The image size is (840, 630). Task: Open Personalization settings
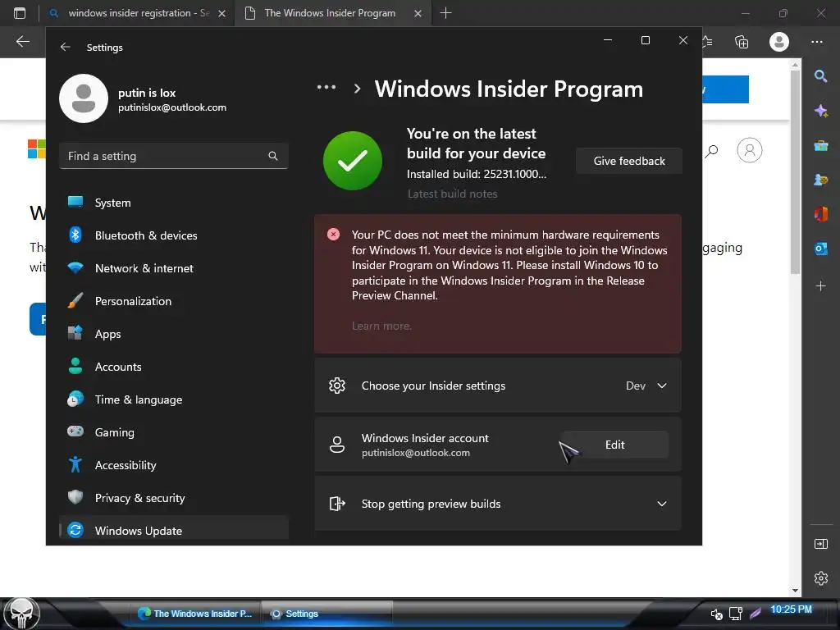174,301
